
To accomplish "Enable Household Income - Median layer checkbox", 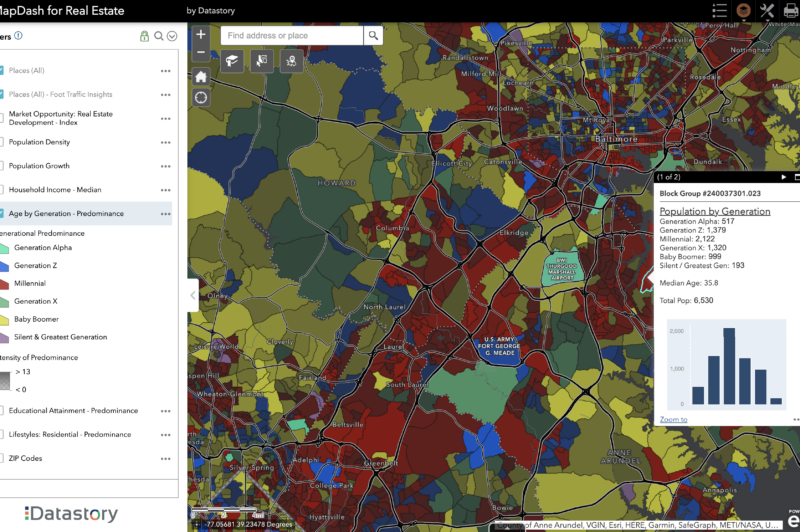I will point(2,189).
